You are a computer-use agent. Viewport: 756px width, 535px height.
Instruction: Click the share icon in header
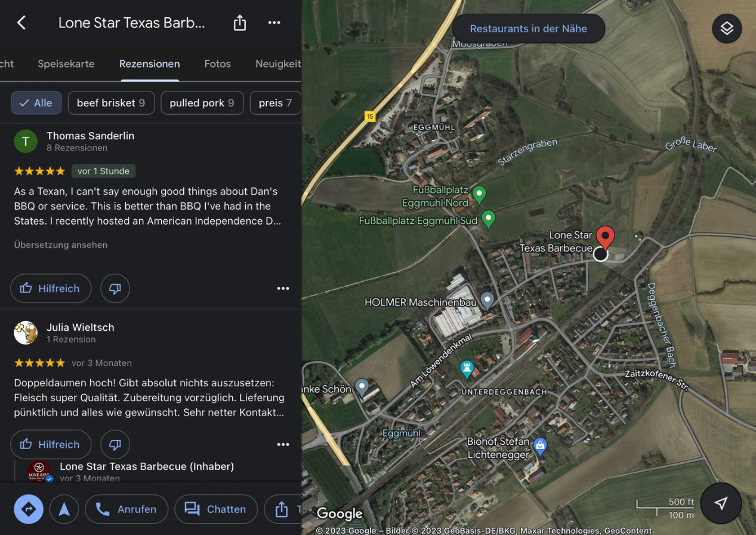coord(240,23)
